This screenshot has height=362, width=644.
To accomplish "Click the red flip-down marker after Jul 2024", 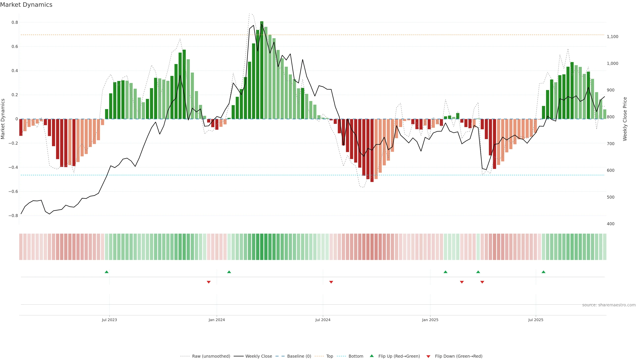I will 331,282.
